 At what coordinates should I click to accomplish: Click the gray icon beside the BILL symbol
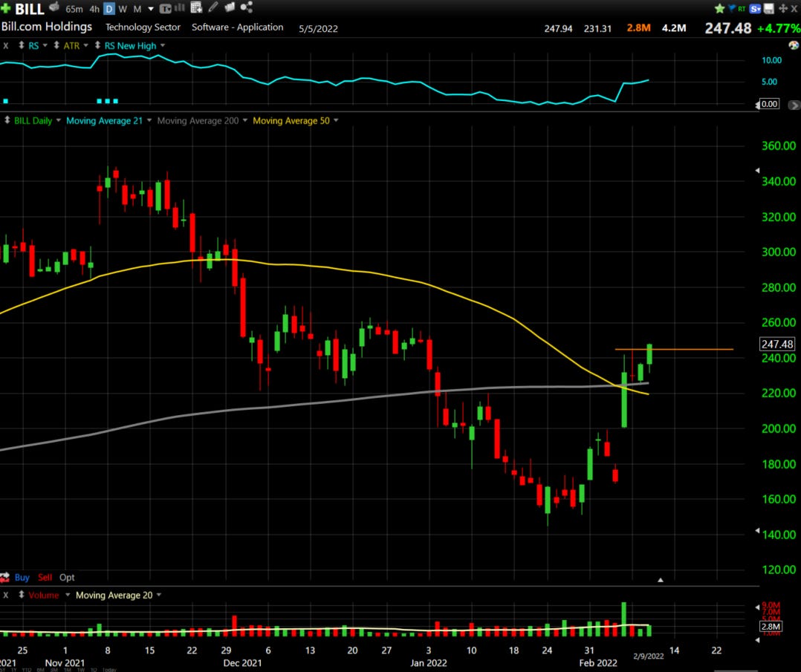[x=54, y=7]
